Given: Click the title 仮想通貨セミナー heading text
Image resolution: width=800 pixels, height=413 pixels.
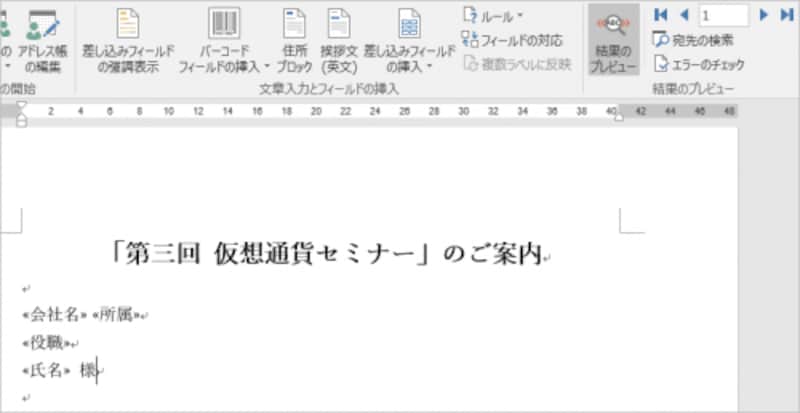Looking at the screenshot, I should (315, 254).
